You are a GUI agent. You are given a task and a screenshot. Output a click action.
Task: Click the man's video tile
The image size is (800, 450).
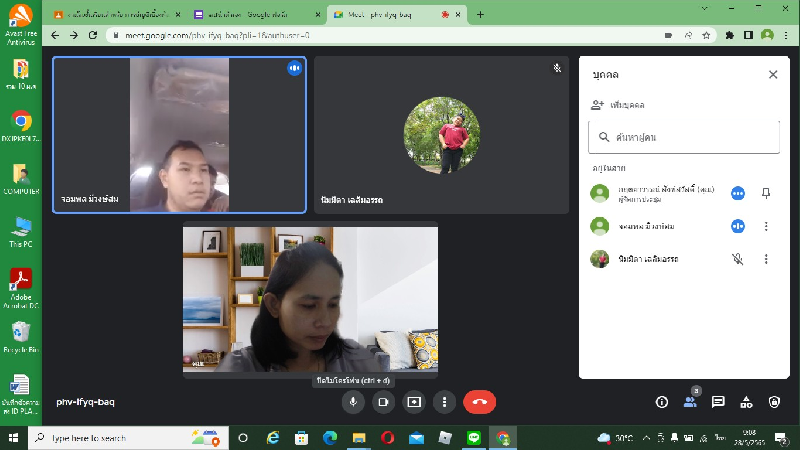click(x=180, y=135)
